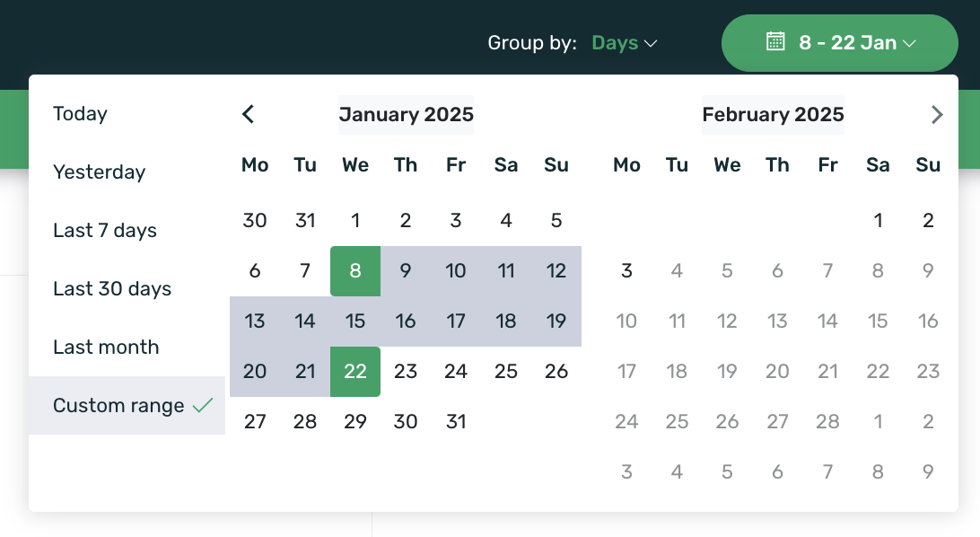This screenshot has width=980, height=537.
Task: Pick the Last 7 days preset
Action: tap(105, 231)
